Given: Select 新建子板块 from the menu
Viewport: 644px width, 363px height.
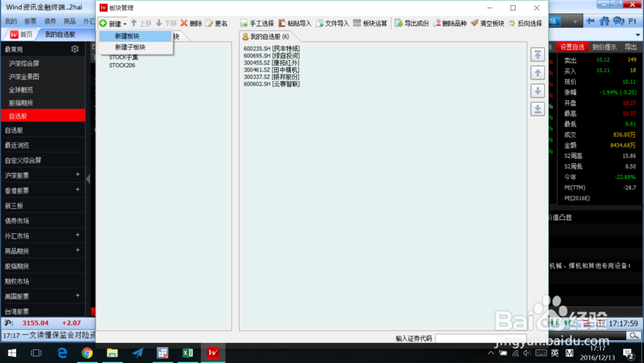Looking at the screenshot, I should [135, 47].
